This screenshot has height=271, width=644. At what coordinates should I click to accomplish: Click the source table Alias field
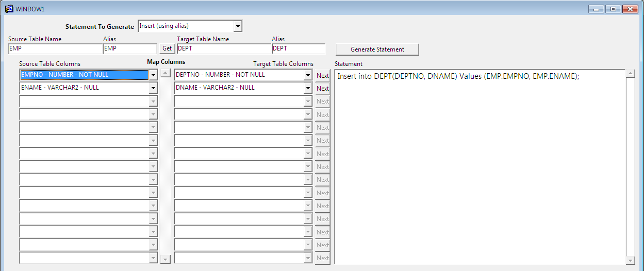click(129, 49)
